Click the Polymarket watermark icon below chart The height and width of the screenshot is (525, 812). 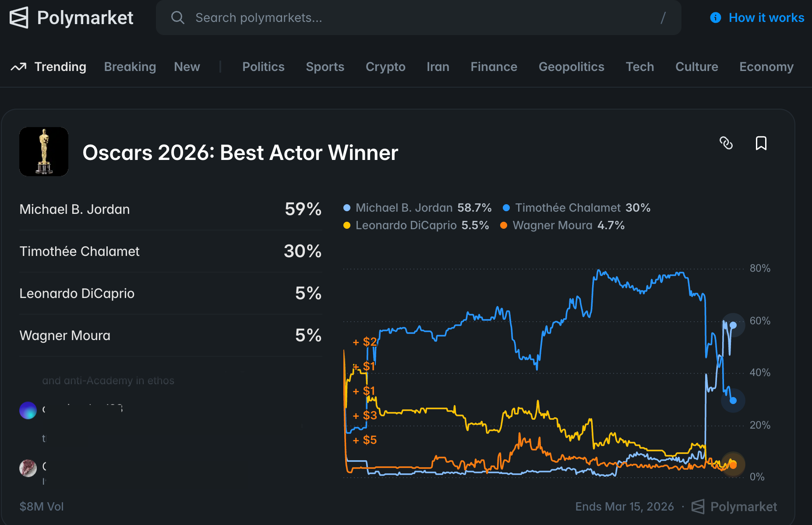click(x=698, y=507)
